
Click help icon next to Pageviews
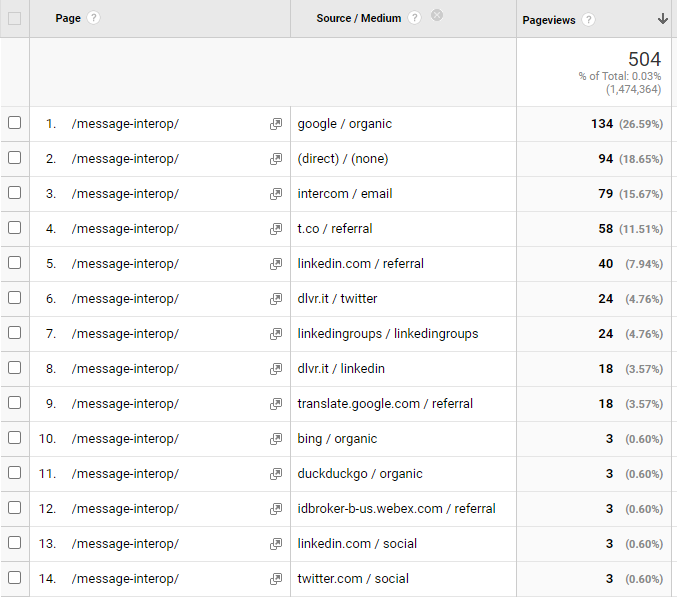point(589,20)
